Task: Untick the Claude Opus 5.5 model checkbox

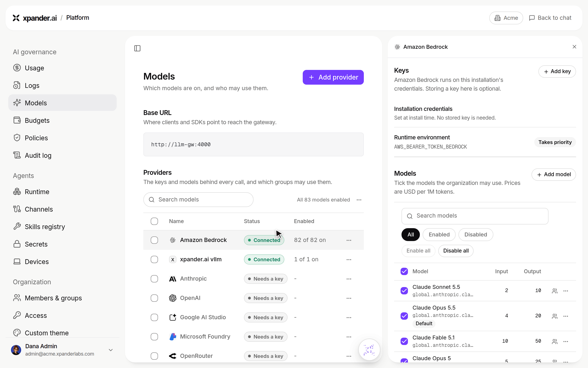Action: (x=404, y=316)
